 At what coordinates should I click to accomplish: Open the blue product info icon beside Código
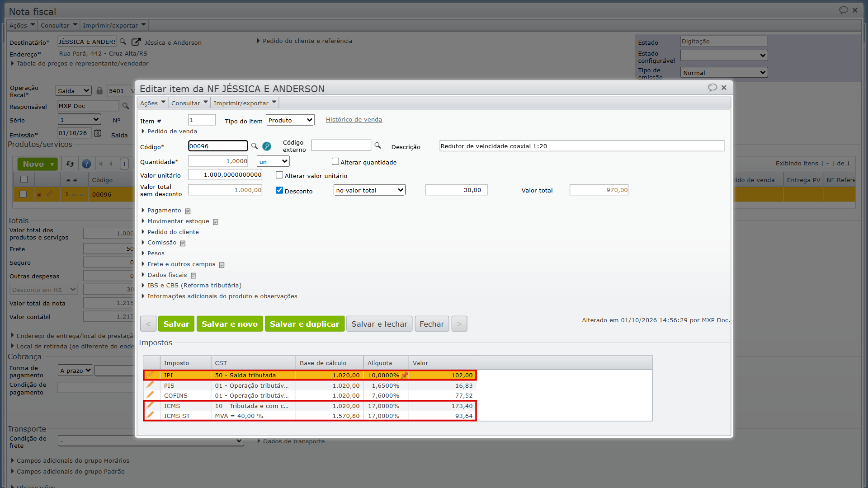pyautogui.click(x=267, y=146)
